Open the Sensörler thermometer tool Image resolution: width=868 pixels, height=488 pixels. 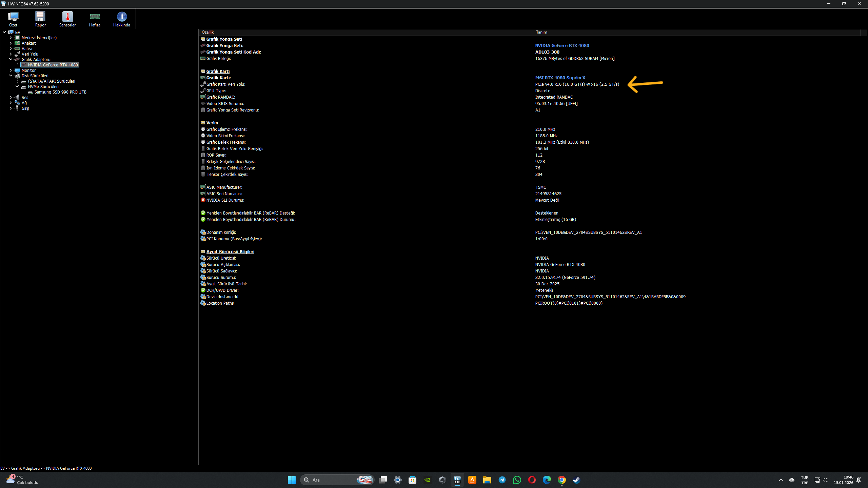(x=67, y=19)
